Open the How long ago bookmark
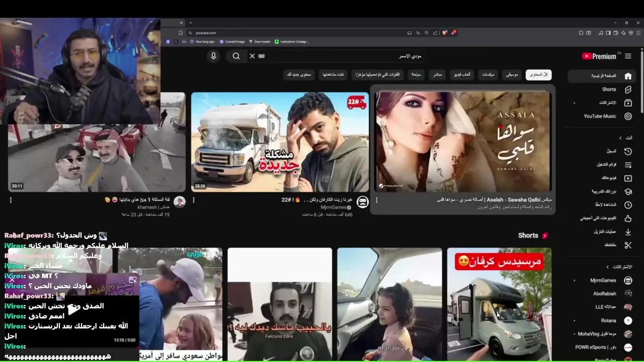Image resolution: width=644 pixels, height=362 pixels. (202, 42)
